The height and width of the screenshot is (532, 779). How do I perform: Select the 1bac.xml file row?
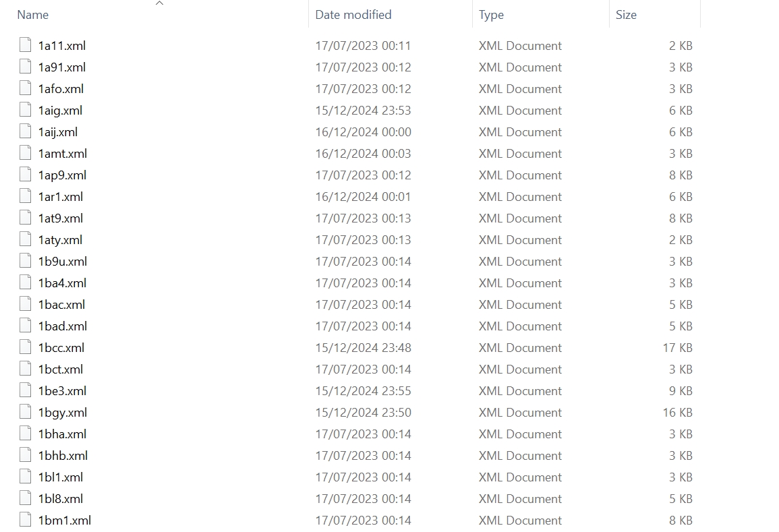pyautogui.click(x=355, y=305)
